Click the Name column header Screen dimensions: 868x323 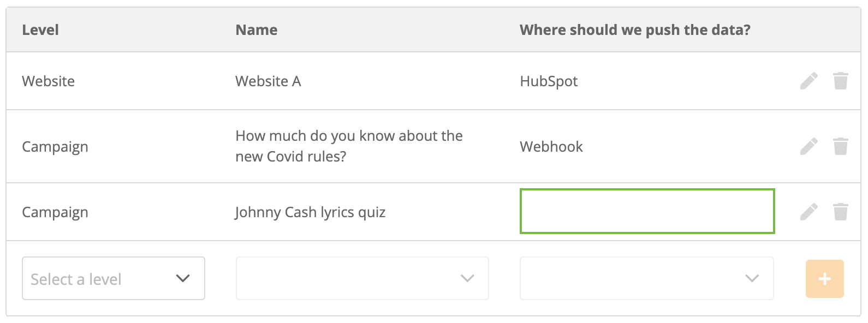point(257,30)
